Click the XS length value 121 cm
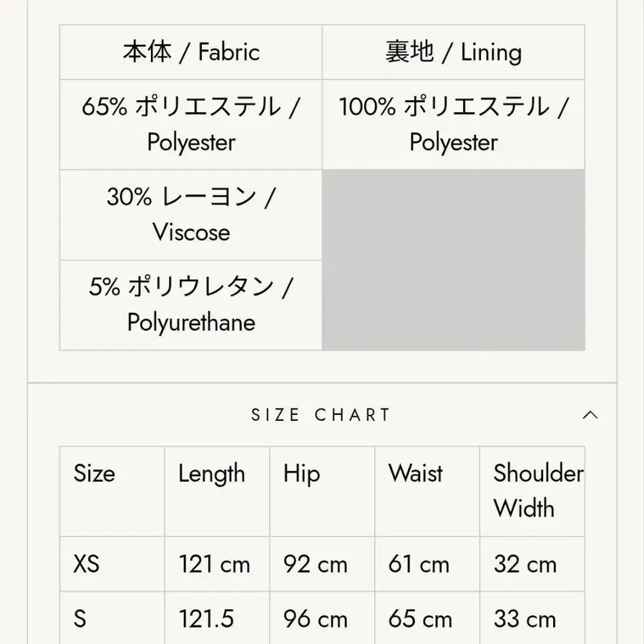This screenshot has height=644, width=644. point(215,564)
